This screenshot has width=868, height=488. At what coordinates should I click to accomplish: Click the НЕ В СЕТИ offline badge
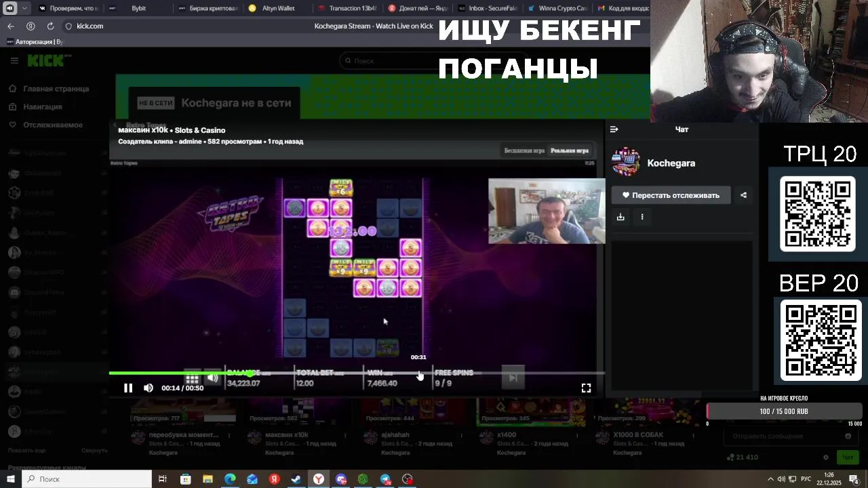[156, 103]
